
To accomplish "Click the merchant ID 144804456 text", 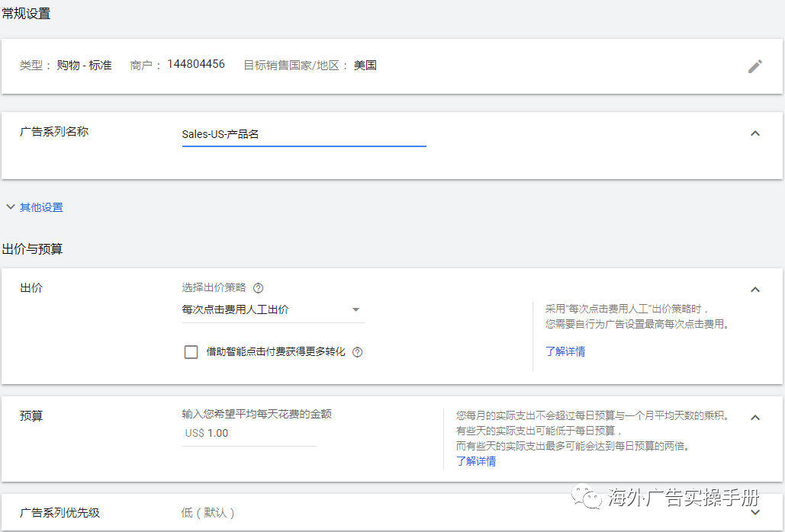I will coord(193,65).
